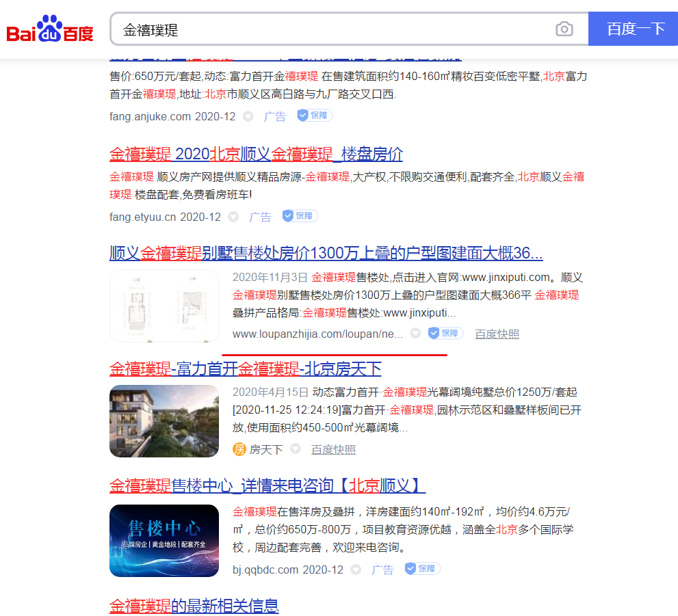The height and width of the screenshot is (616, 678).
Task: Open 顺义金禧璞瑅别墅售楼处房价1300万 result title
Action: coord(326,253)
